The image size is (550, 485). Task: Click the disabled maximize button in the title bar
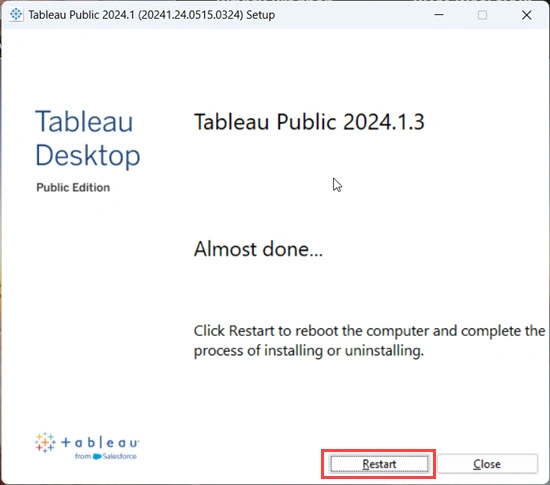click(482, 15)
